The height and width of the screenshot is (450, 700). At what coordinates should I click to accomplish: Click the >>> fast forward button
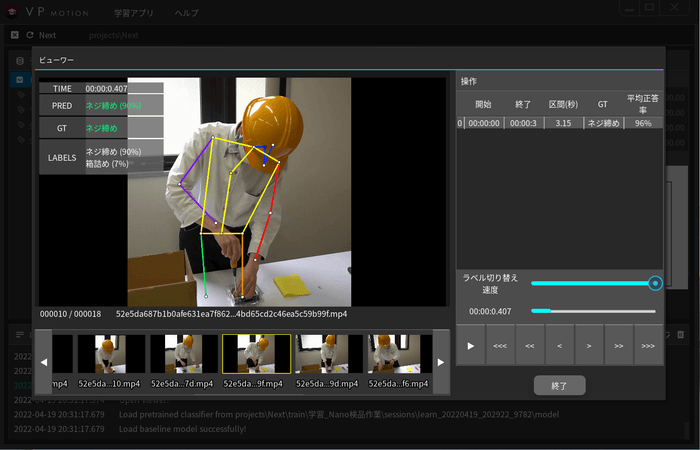(x=648, y=345)
